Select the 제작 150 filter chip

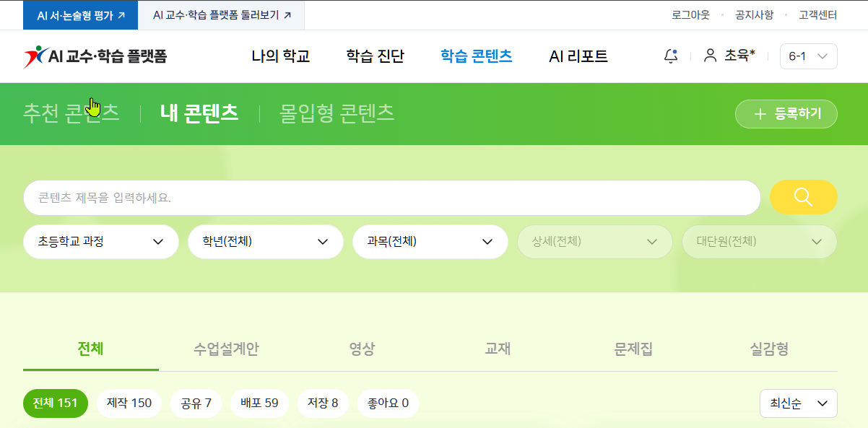[129, 403]
